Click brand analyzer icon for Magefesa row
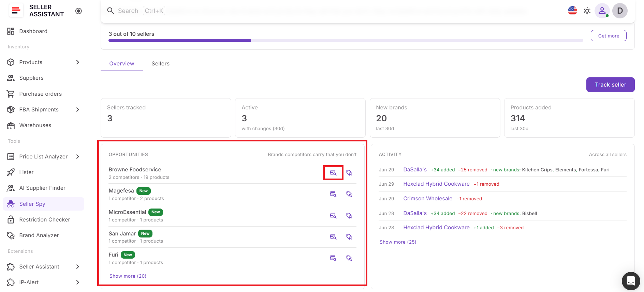The image size is (644, 292). coord(349,194)
